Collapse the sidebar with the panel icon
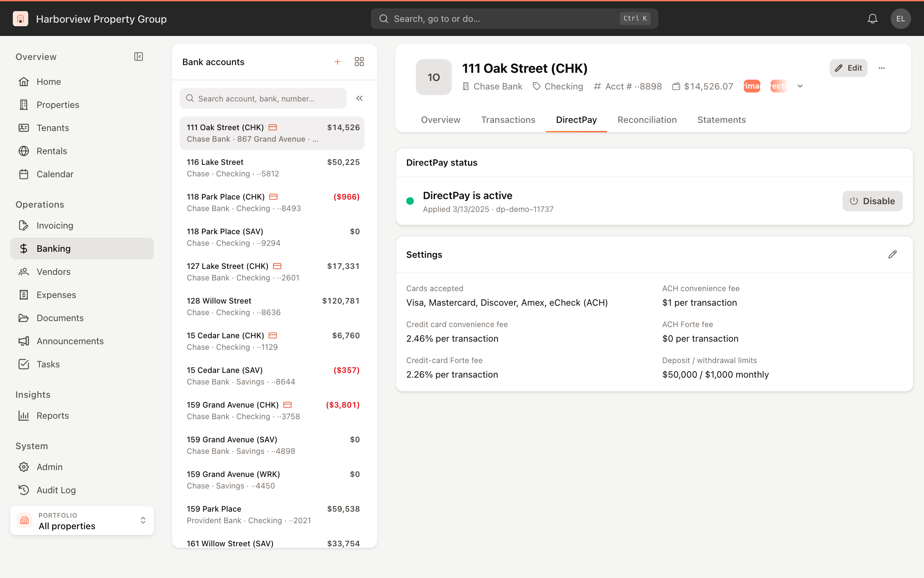Screen dimensions: 924x578 [139, 57]
